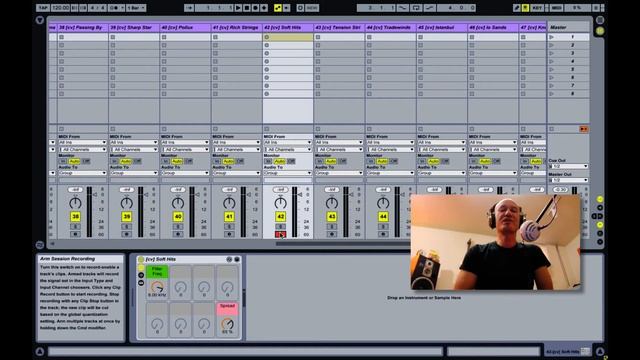Set track 41 monitor to Auto
Viewport: 640px width, 360px height.
(x=229, y=161)
